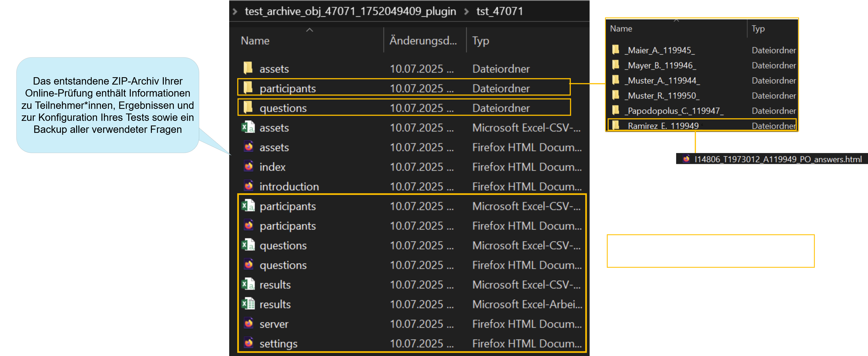Image resolution: width=868 pixels, height=356 pixels.
Task: Expand breadcrumb chevron before test_archive_obj_47071
Action: 235,11
